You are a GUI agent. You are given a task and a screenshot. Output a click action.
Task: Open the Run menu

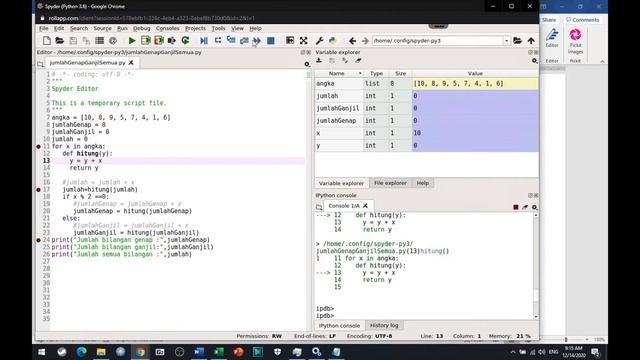pos(122,28)
